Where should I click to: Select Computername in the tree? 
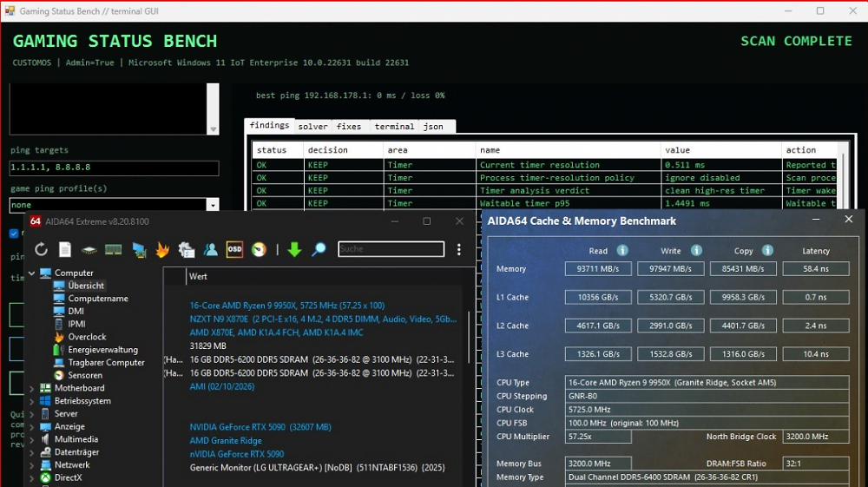point(98,299)
